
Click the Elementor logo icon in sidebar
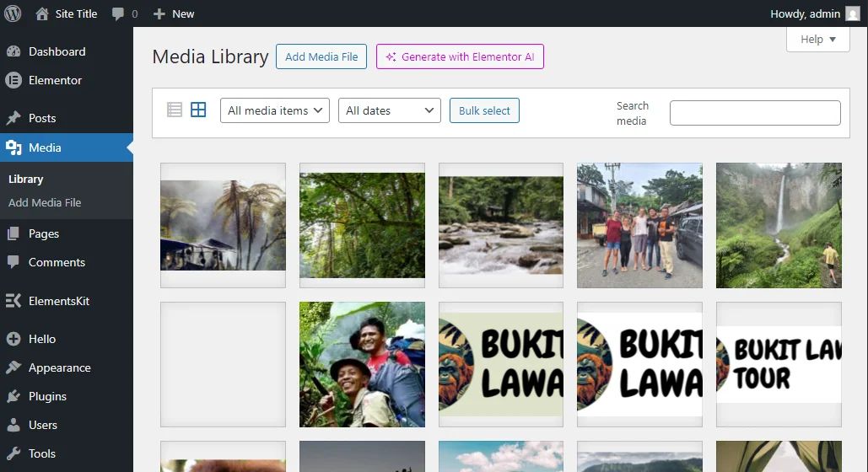tap(13, 80)
